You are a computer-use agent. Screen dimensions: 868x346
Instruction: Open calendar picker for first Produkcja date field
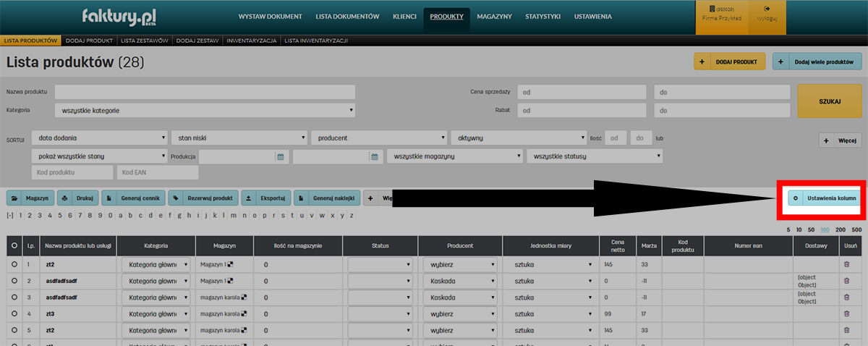[x=280, y=156]
